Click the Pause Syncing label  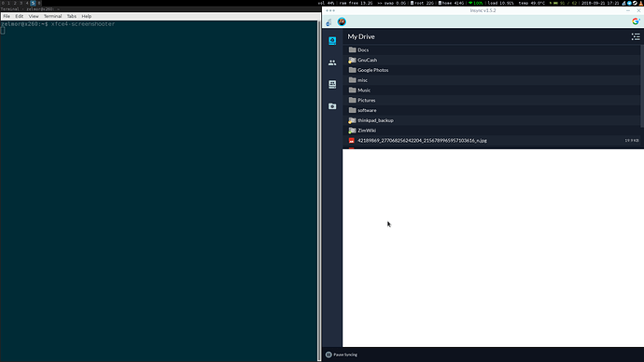[345, 355]
